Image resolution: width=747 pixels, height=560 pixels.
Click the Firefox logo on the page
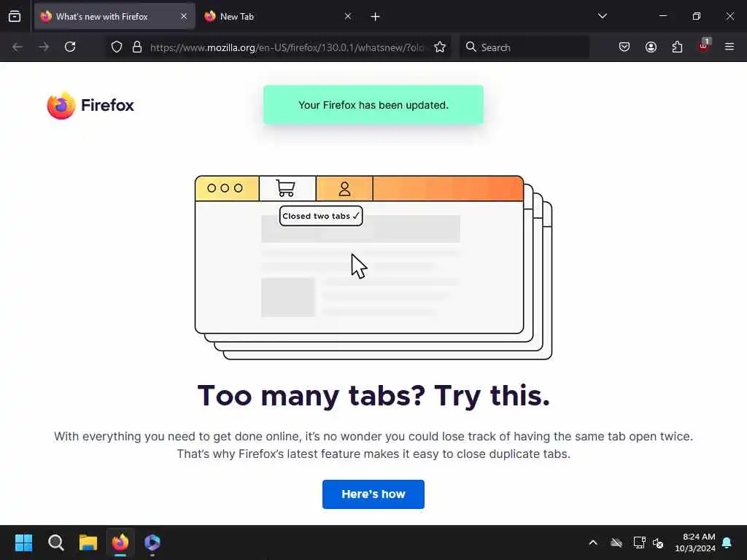(90, 105)
